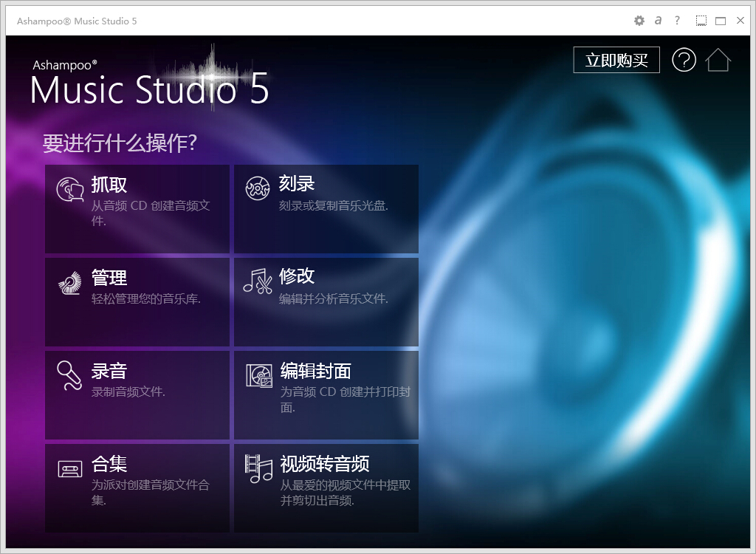
Task: Open the 视频转音频 tile title
Action: (325, 464)
